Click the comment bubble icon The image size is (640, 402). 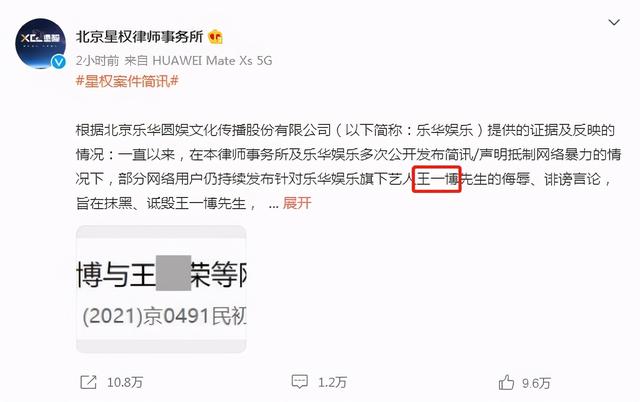click(x=300, y=382)
